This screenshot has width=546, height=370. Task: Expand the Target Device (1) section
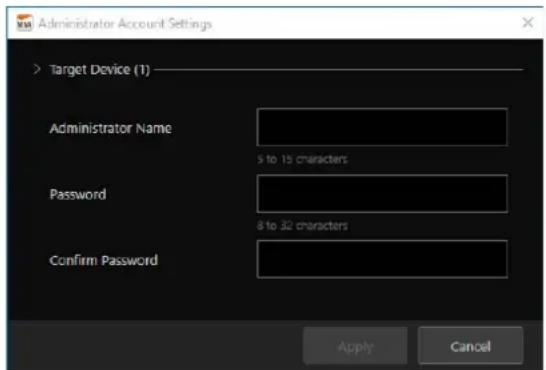point(37,69)
